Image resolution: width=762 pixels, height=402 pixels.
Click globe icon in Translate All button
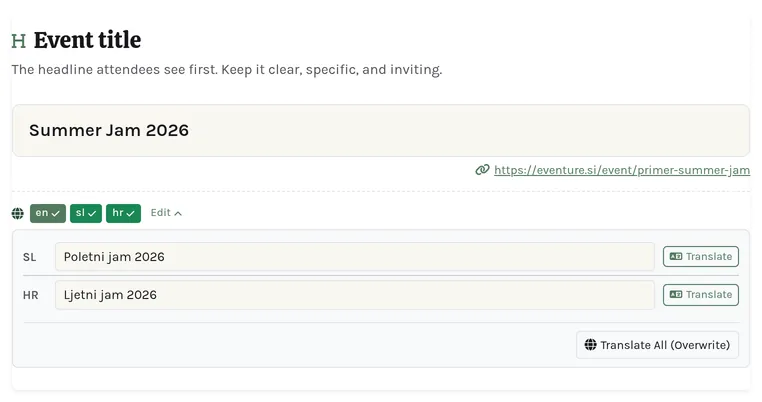tap(590, 345)
